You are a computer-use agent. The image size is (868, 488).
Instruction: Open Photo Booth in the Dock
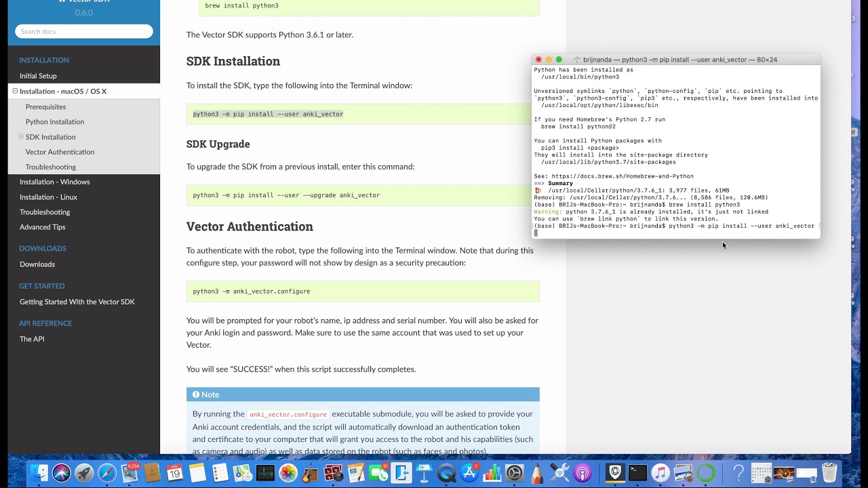click(x=333, y=472)
